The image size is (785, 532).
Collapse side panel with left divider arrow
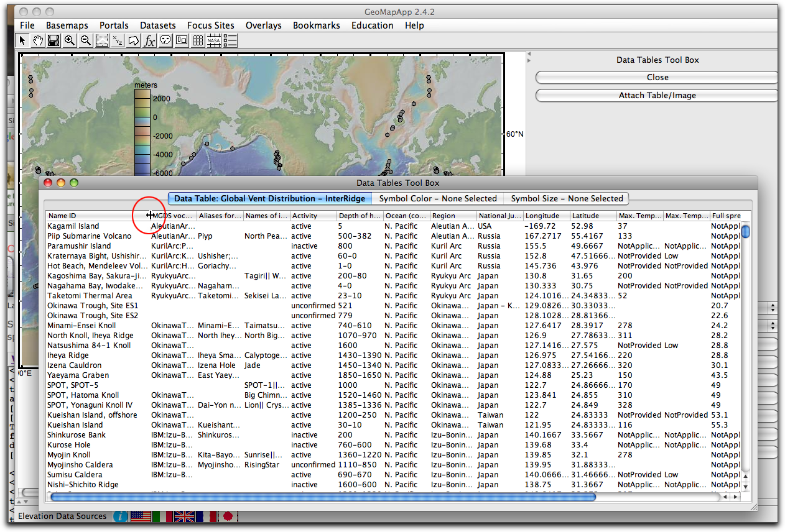click(x=529, y=54)
